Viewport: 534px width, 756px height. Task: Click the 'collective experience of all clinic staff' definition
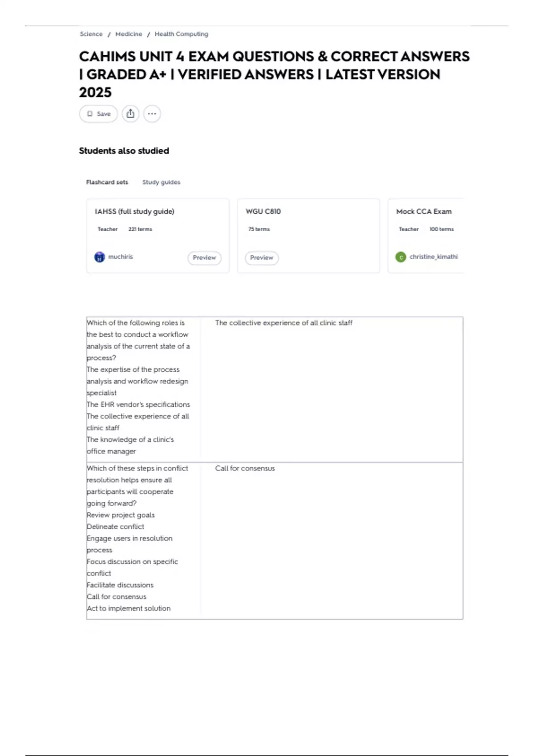[x=283, y=323]
